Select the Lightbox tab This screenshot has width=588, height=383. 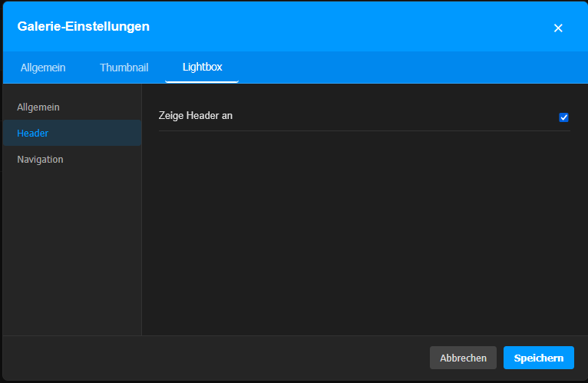click(202, 67)
